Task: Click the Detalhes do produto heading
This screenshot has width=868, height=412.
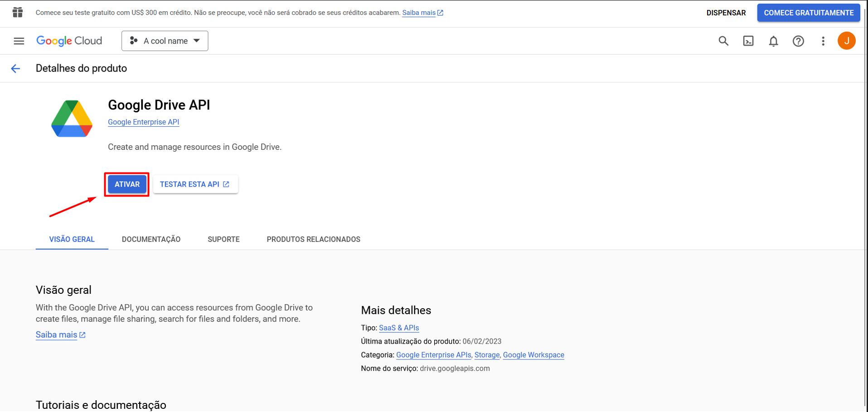Action: click(x=81, y=68)
